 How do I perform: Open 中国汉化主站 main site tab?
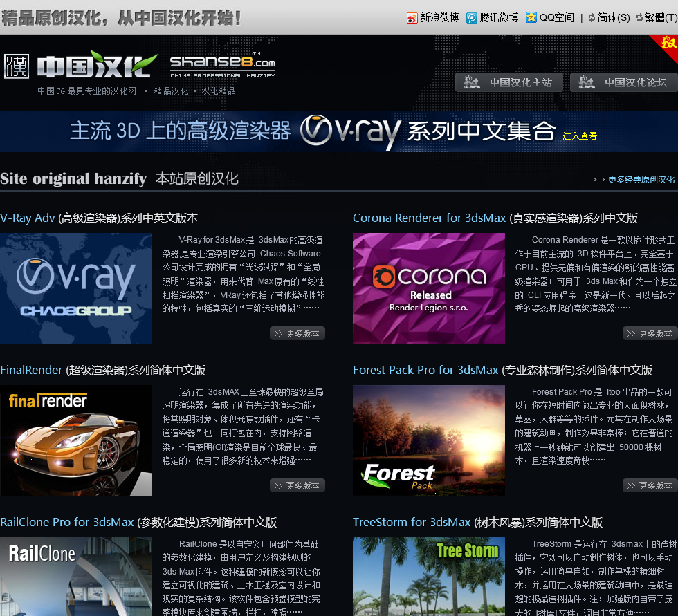click(509, 82)
